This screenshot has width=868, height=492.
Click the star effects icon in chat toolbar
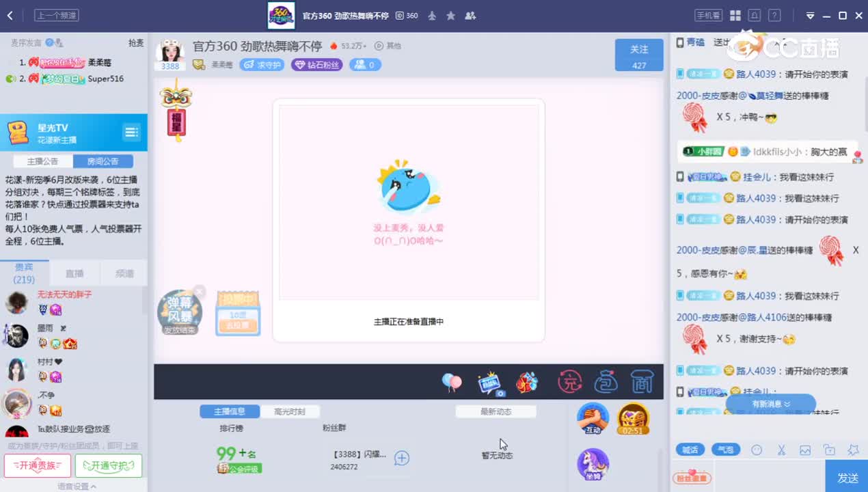tap(853, 450)
